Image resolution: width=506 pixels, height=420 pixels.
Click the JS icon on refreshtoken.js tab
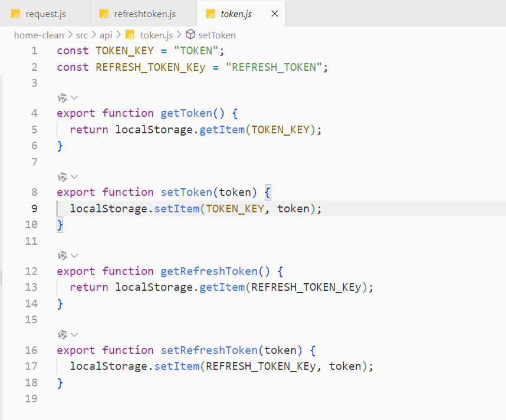pos(104,14)
